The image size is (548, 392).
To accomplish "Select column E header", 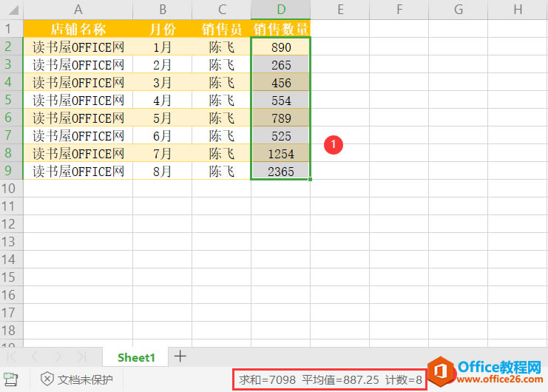I will [339, 10].
